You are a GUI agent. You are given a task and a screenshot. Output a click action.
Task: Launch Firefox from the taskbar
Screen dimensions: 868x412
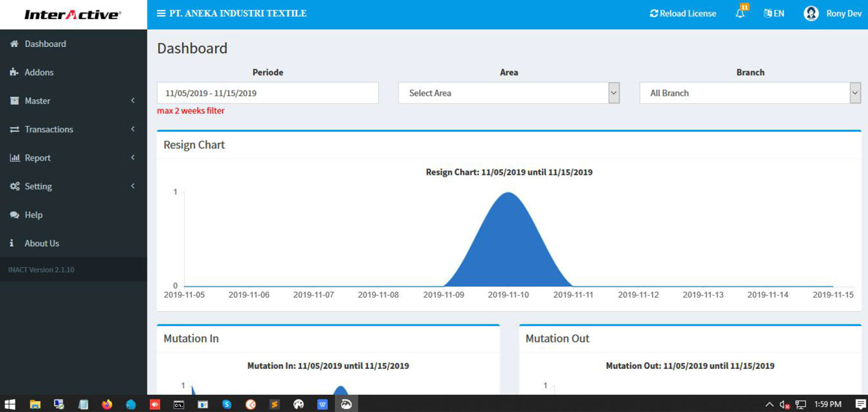pos(107,404)
